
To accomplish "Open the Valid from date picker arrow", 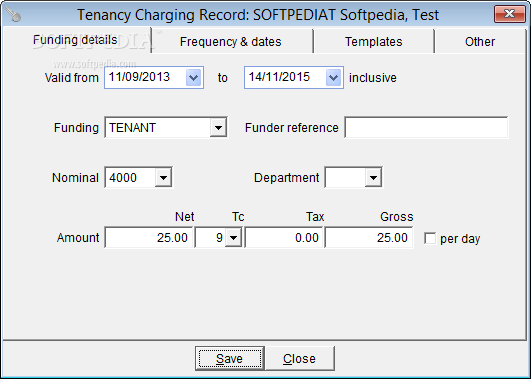I will point(194,78).
